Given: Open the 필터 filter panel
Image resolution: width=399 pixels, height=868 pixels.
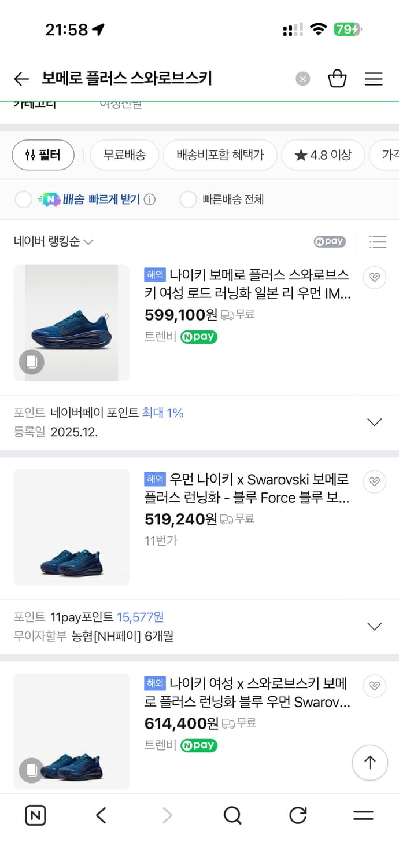Looking at the screenshot, I should (43, 155).
